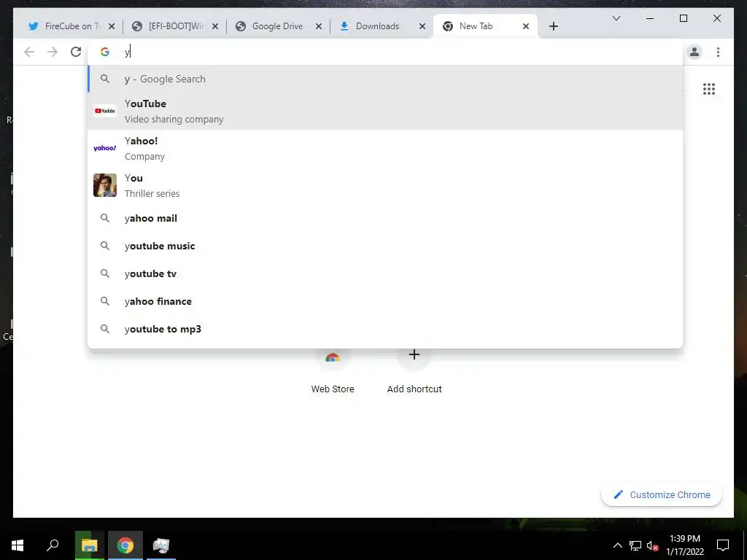747x560 pixels.
Task: Choose 'yahoo finance' suggestion
Action: coord(385,301)
